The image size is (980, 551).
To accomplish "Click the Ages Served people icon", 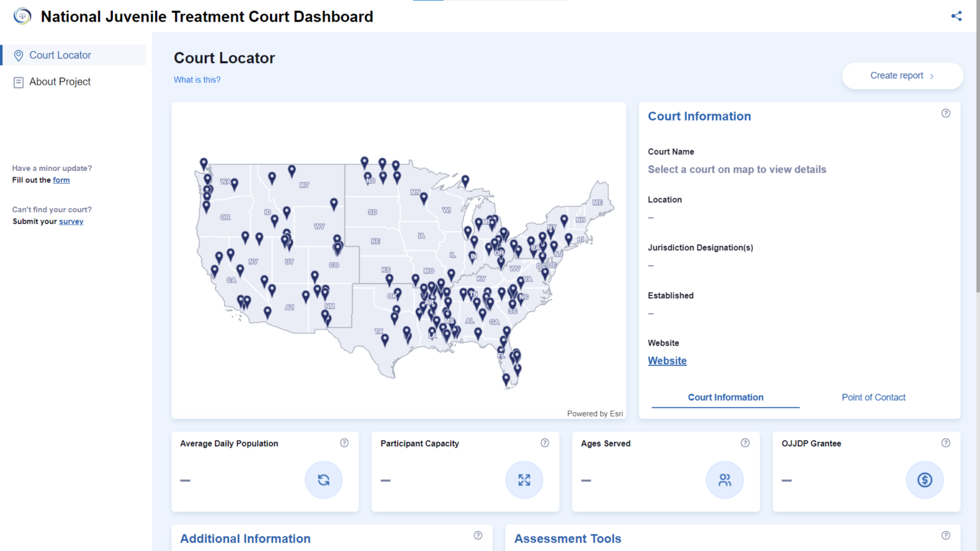I will tap(724, 480).
